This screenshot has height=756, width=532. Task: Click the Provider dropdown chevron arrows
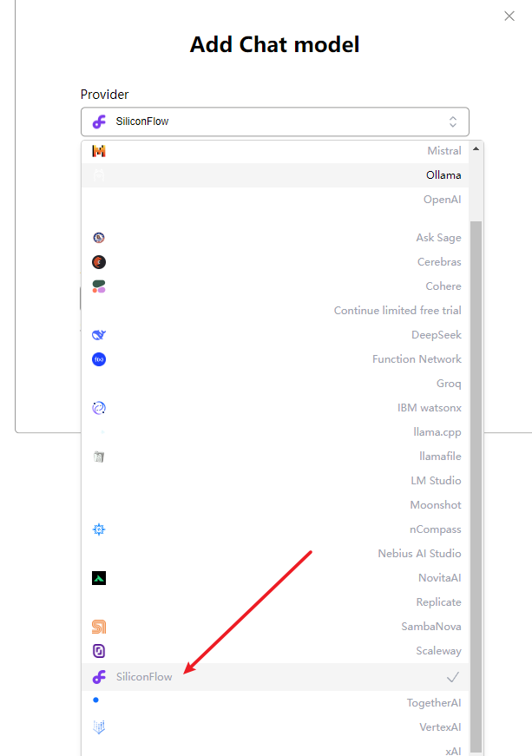[452, 122]
